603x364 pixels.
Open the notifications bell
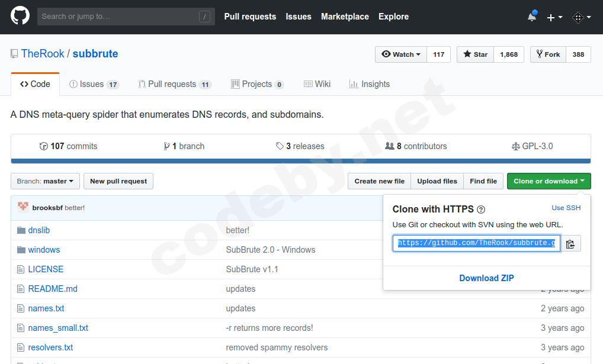pos(533,17)
